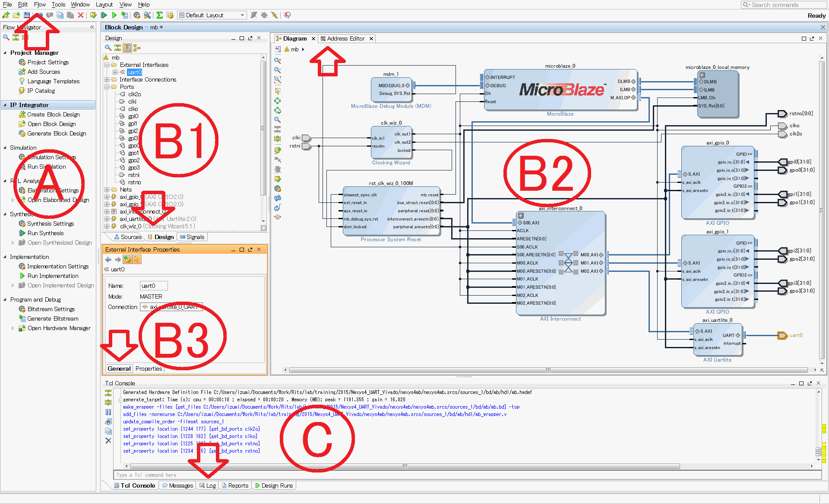Viewport: 829px width, 504px height.
Task: Click the Optimize Routing diagram icon
Action: coord(278,208)
